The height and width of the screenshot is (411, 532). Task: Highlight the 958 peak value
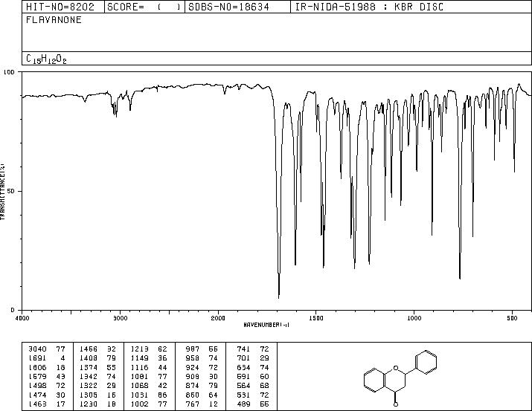coord(193,358)
